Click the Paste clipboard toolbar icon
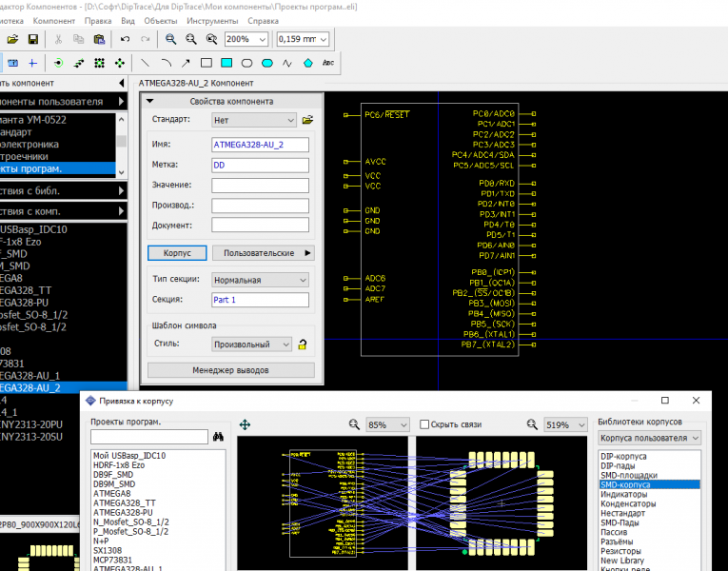The width and height of the screenshot is (728, 571). point(99,39)
